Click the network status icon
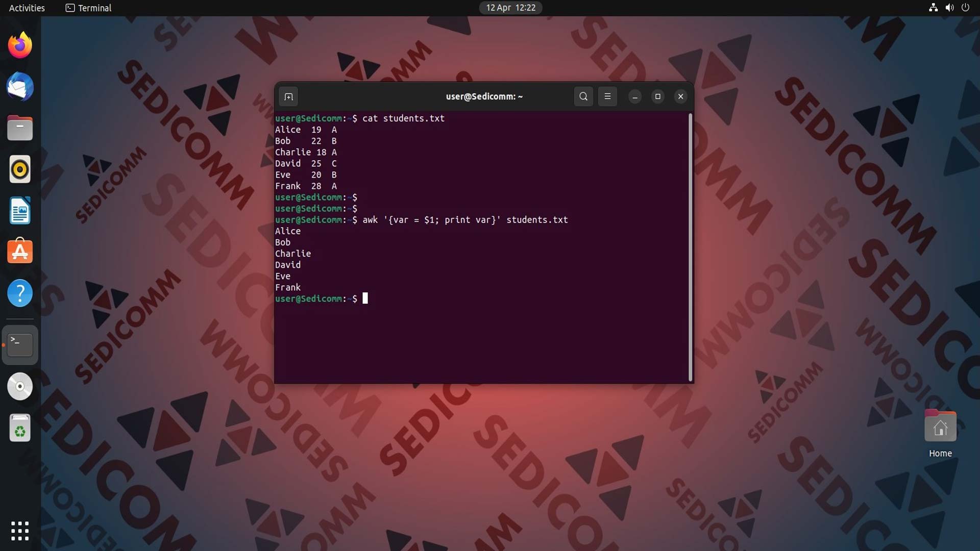This screenshot has width=980, height=551. point(933,8)
